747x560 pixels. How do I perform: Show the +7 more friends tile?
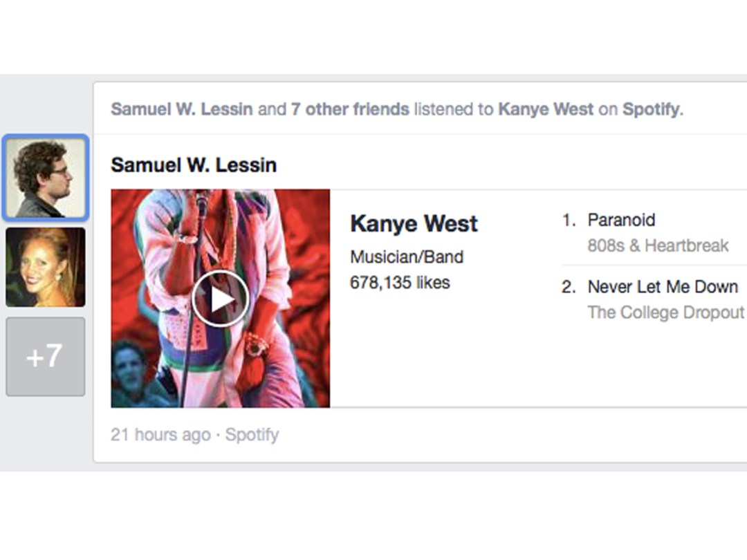click(x=46, y=357)
